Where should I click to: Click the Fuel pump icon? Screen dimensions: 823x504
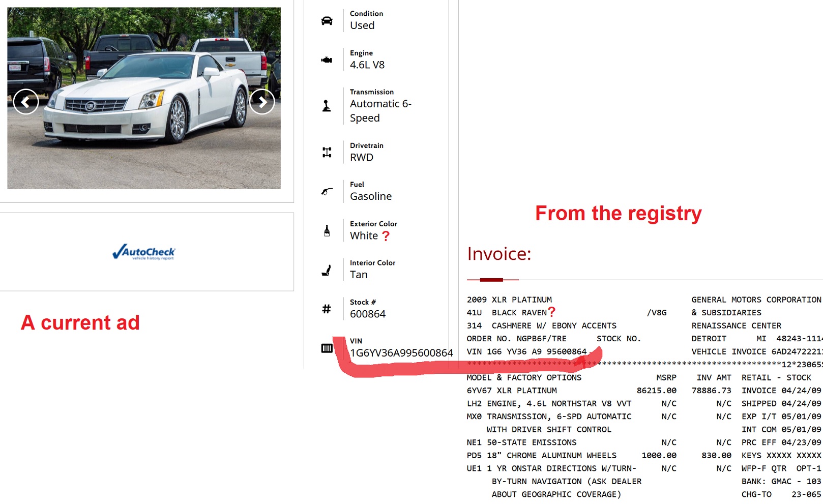coord(327,192)
